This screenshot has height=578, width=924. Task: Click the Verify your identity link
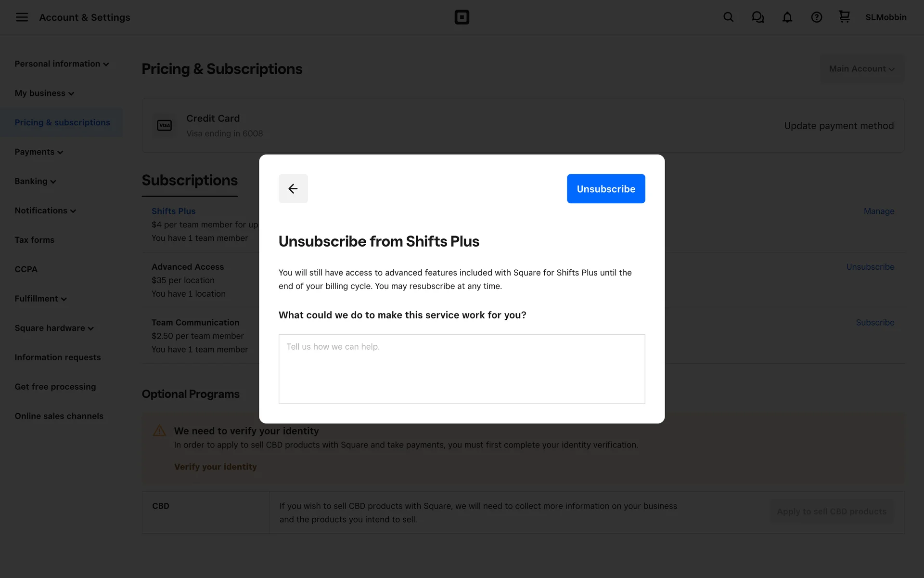215,467
